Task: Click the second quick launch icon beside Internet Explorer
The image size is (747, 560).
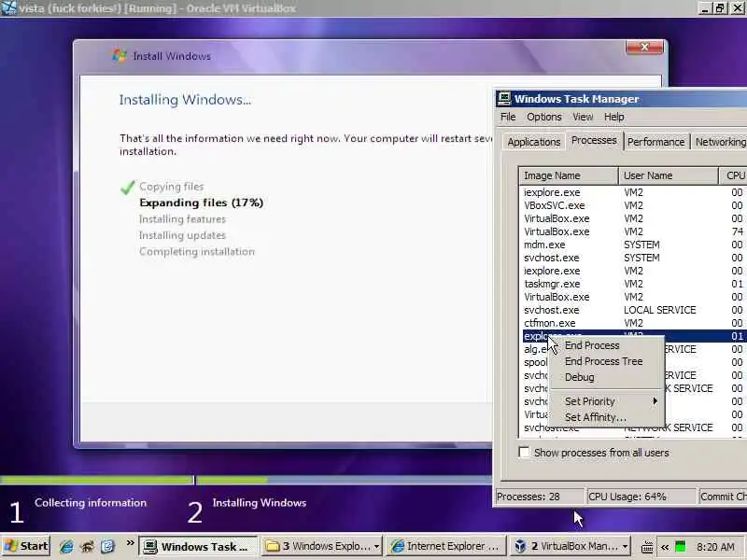Action: point(88,546)
